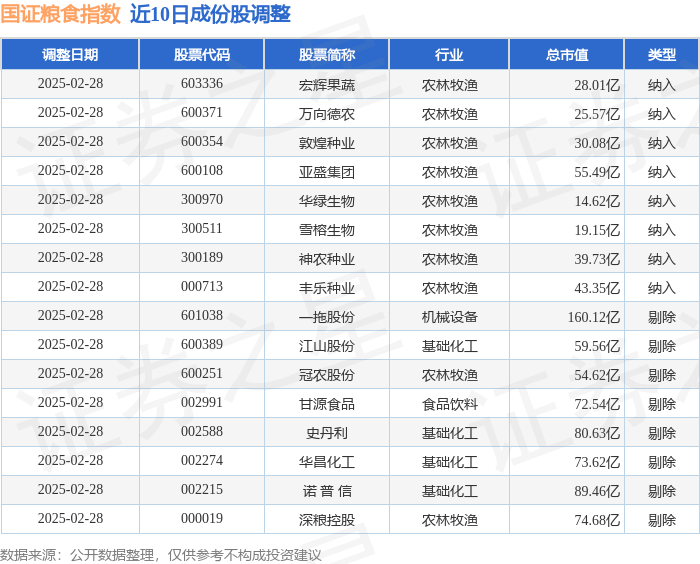Select the title text 国证粮食指数
Screen dimensions: 700x564
pyautogui.click(x=61, y=14)
